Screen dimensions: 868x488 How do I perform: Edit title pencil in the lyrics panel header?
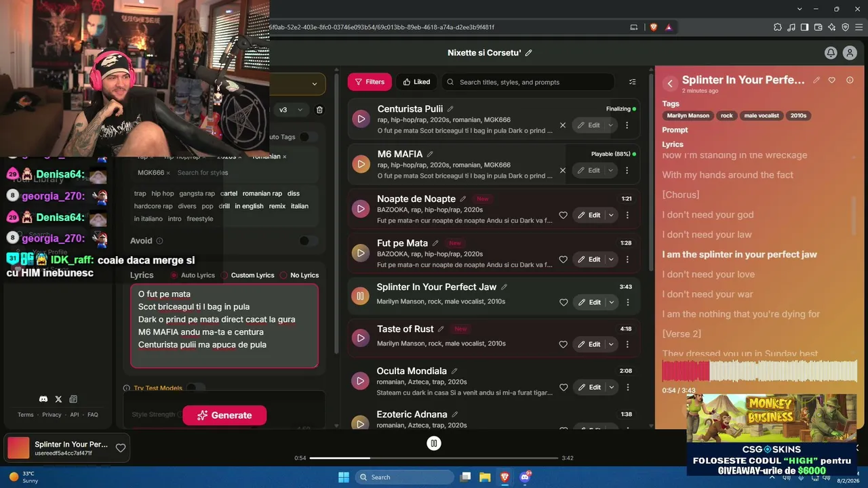pos(816,80)
